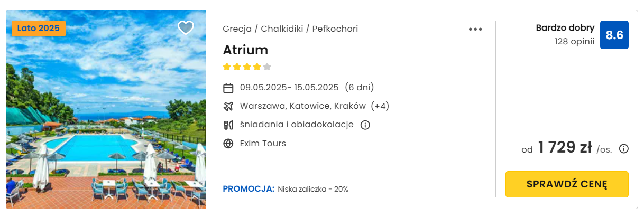Add Atrium hotel to favorites with heart icon

pyautogui.click(x=186, y=28)
